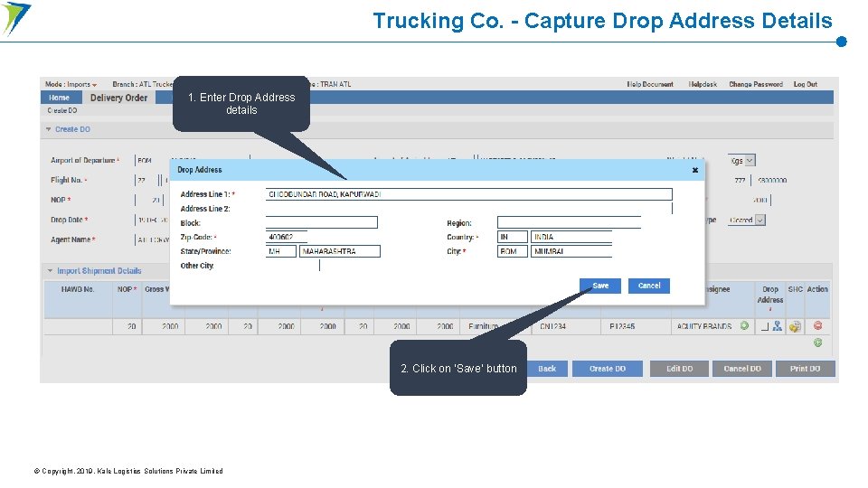Viewport: 868px width, 488px height.
Task: Click the Create DO button
Action: [x=608, y=369]
